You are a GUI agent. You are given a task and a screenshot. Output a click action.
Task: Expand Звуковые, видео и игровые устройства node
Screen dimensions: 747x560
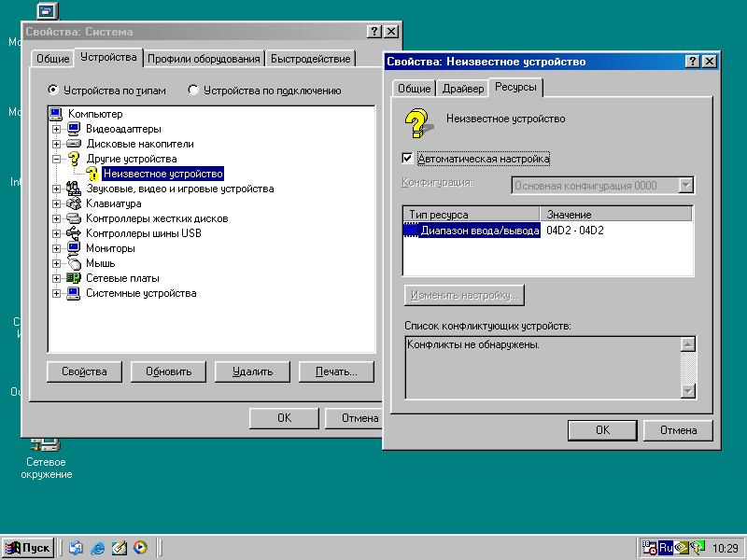(56, 189)
